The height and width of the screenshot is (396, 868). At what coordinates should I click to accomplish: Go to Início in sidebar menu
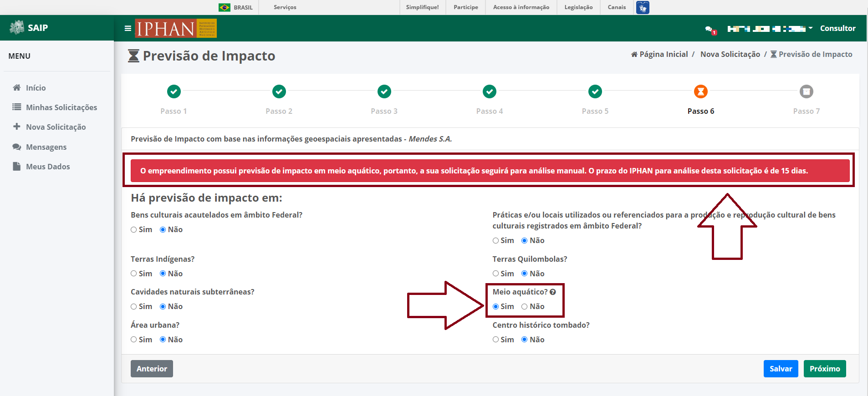(x=36, y=88)
